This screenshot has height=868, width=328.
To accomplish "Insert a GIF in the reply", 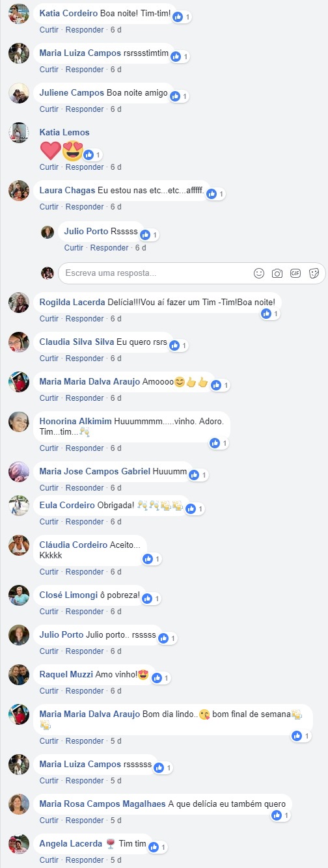I will pyautogui.click(x=295, y=273).
